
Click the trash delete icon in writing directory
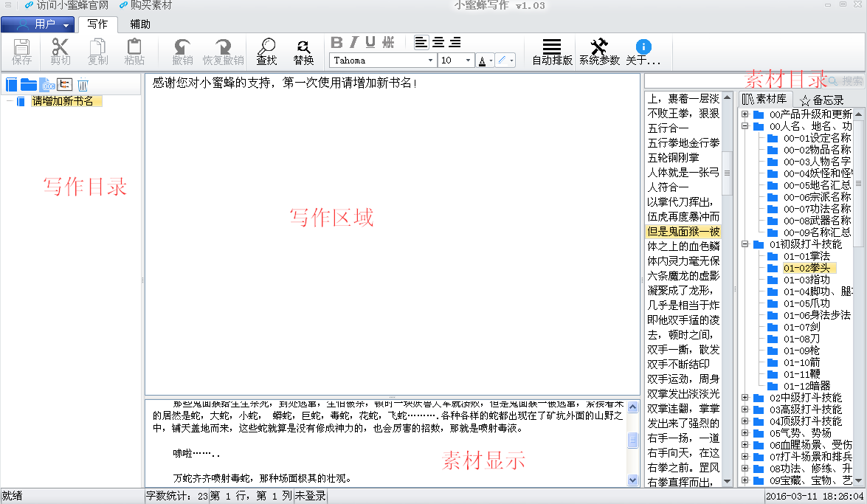83,85
